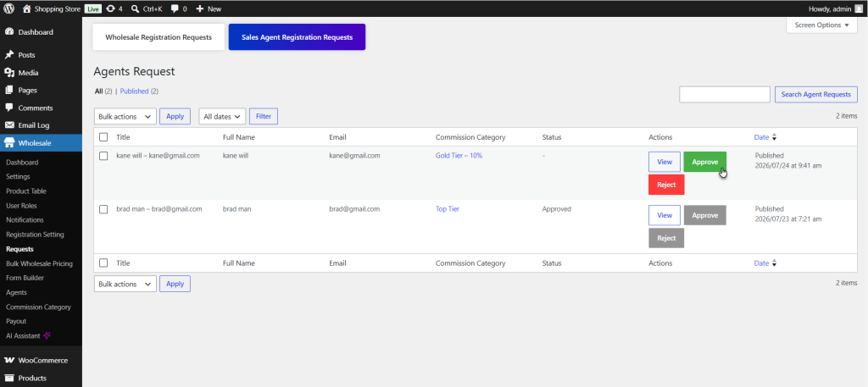Click the plus New icon
868x387 pixels.
coord(200,8)
